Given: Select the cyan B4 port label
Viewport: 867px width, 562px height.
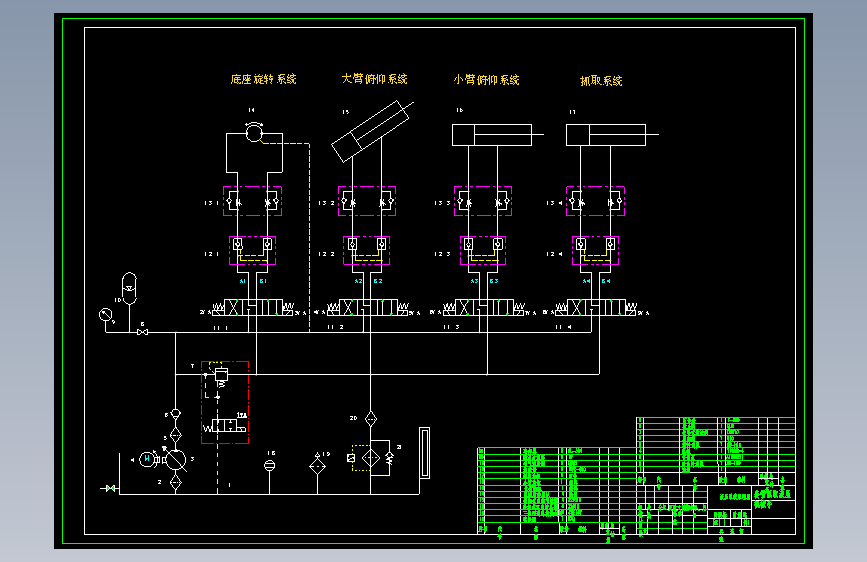Looking at the screenshot, I should [607, 281].
